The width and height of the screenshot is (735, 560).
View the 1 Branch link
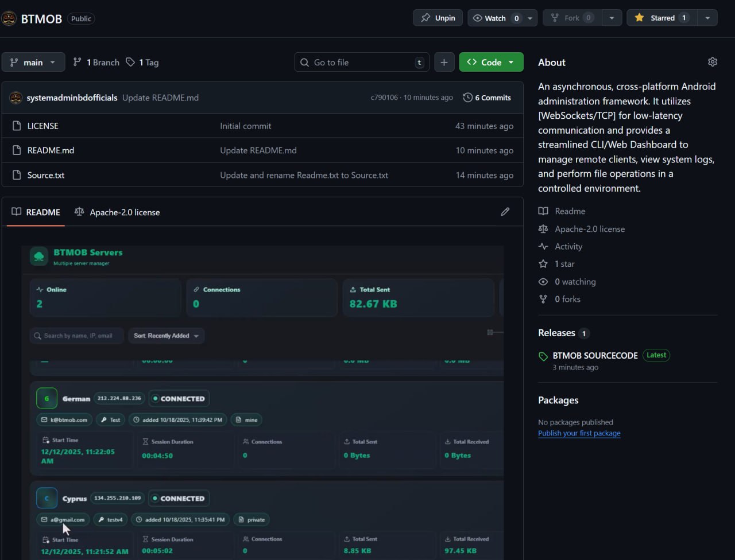pos(96,62)
